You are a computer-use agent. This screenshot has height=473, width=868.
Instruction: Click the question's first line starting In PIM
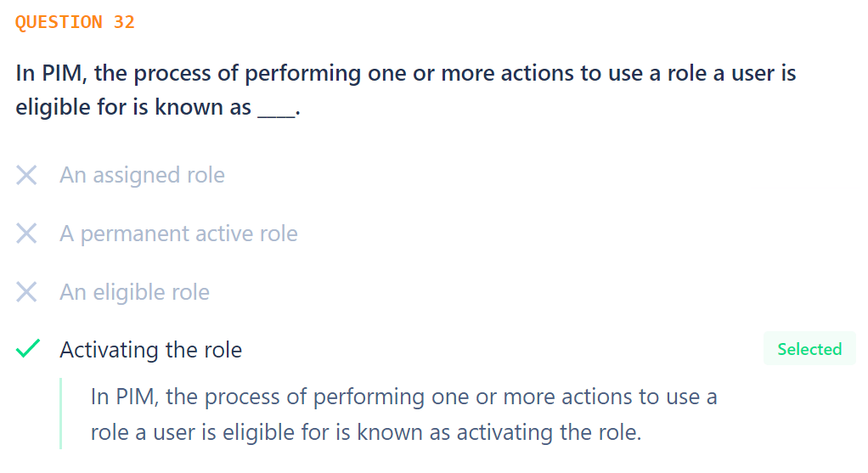point(406,74)
